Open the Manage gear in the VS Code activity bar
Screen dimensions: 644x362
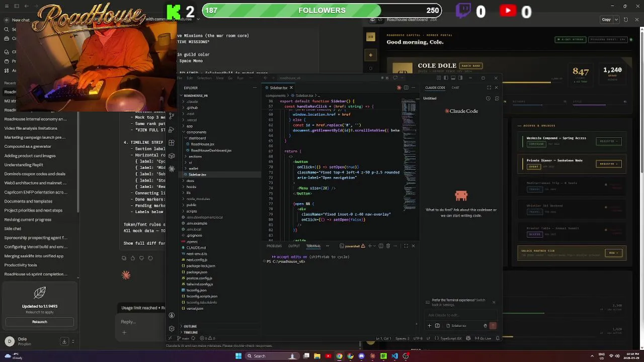[x=172, y=328]
